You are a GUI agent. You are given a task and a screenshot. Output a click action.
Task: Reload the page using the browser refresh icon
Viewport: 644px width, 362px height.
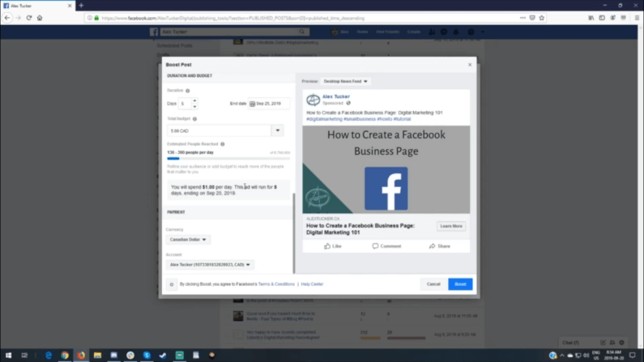(29, 18)
